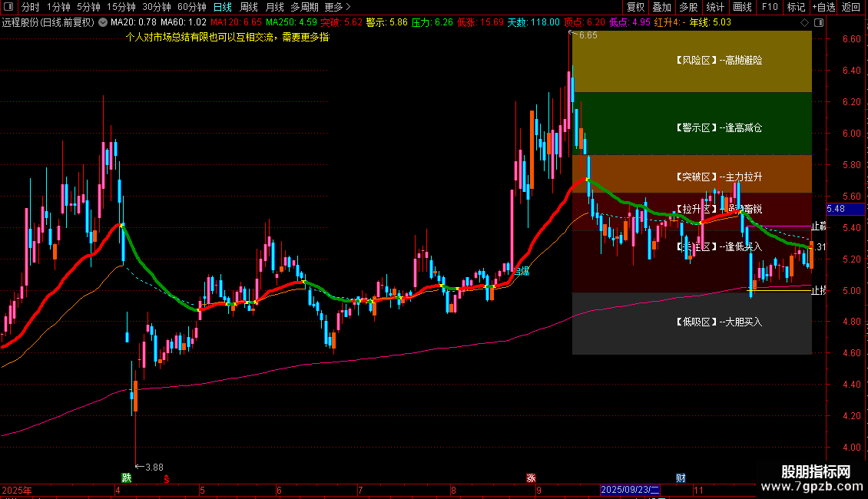Click the 2025/09/23 date label
Screen dimensions: 868x499
tap(630, 490)
